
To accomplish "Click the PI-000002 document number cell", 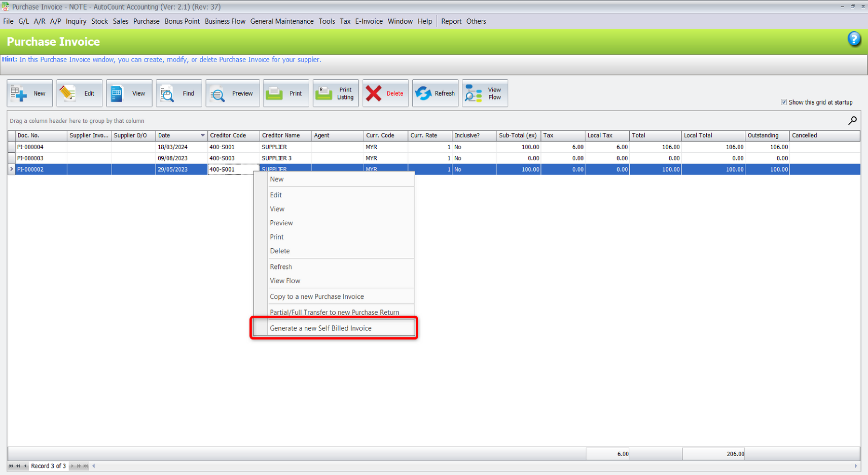I will coord(41,169).
